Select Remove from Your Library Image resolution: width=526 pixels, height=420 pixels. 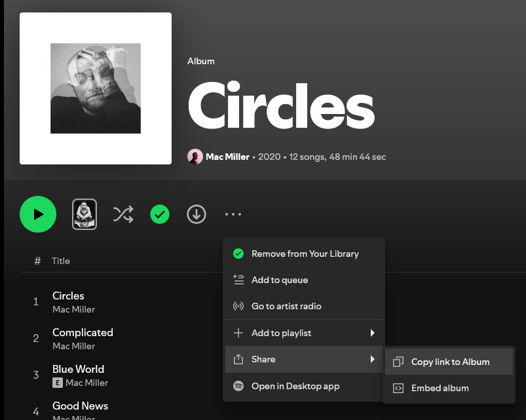pyautogui.click(x=304, y=254)
